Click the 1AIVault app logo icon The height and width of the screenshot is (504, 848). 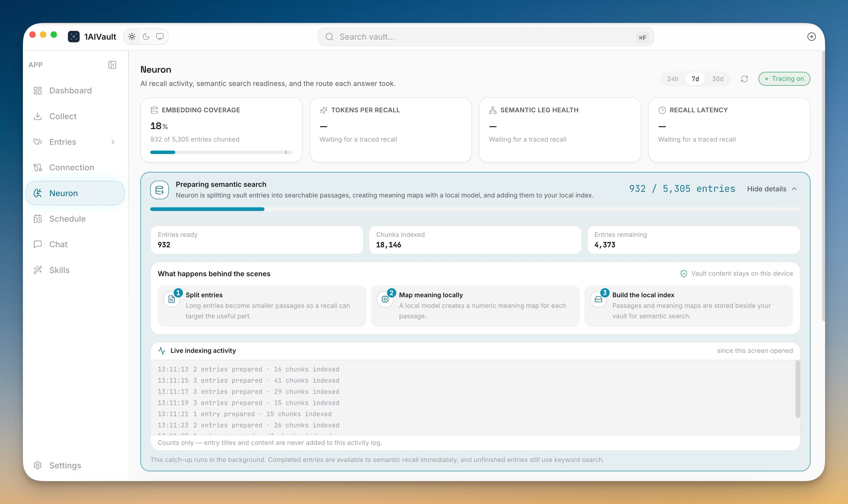click(74, 37)
